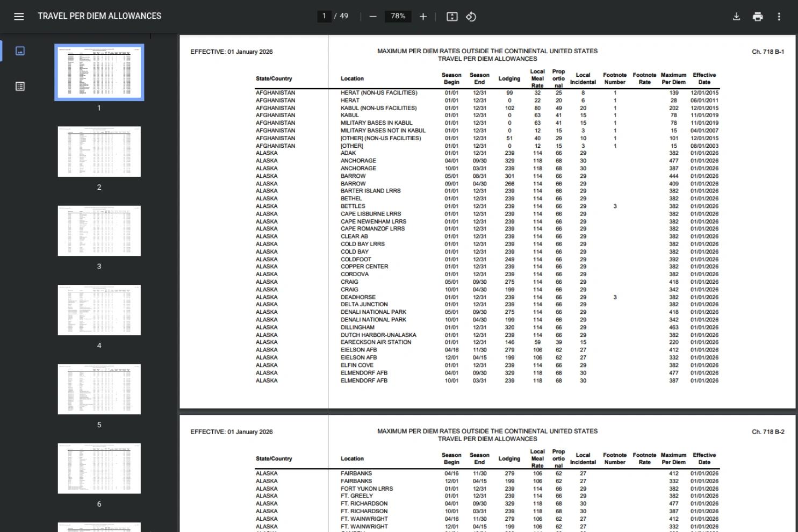Image resolution: width=798 pixels, height=532 pixels.
Task: Click the DEADHORSE location text
Action: [x=358, y=297]
